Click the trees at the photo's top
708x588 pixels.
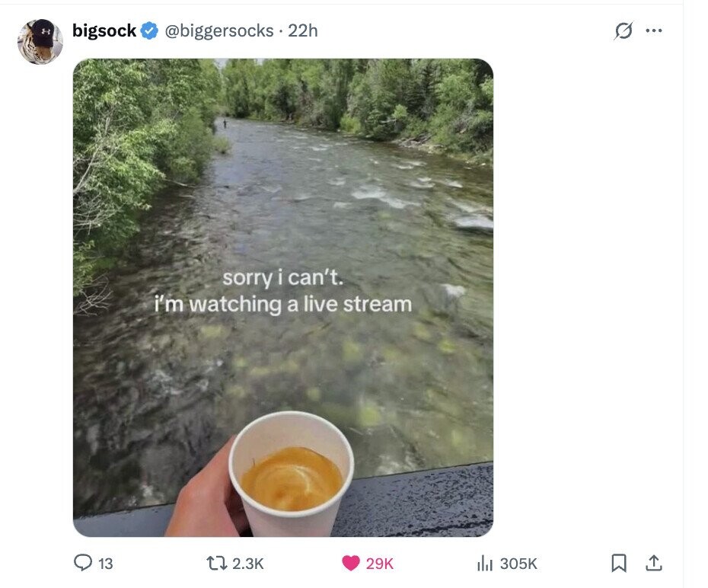[x=358, y=91]
